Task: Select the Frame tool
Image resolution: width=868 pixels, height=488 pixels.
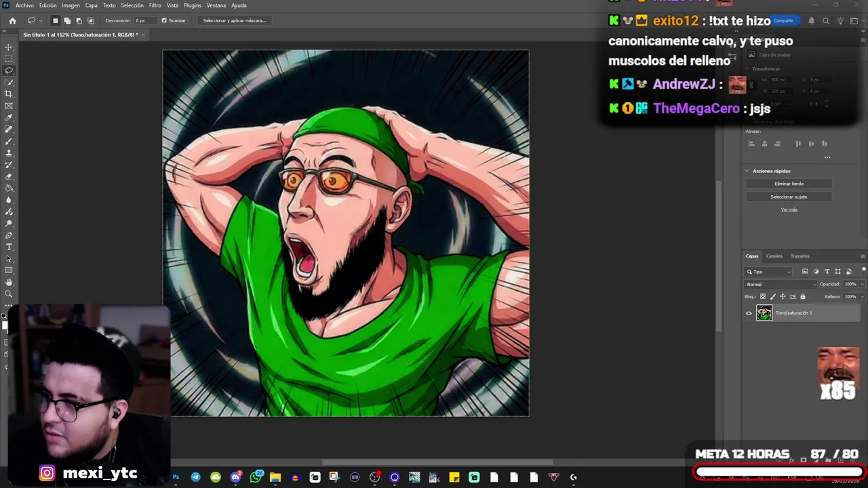Action: pos(9,106)
